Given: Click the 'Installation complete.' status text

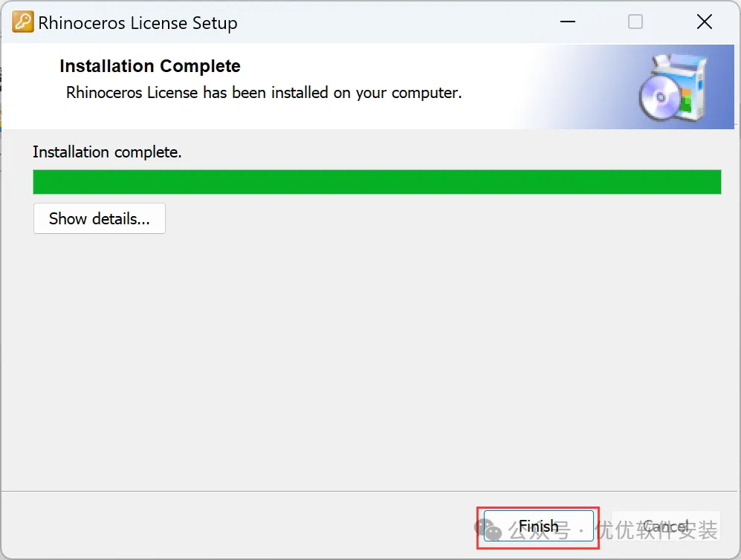Looking at the screenshot, I should pos(107,152).
